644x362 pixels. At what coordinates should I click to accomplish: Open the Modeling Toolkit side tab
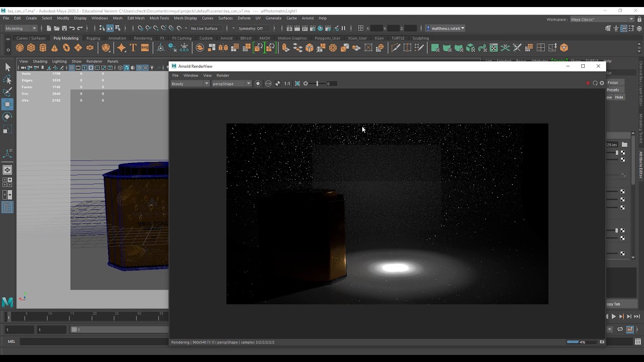point(641,129)
